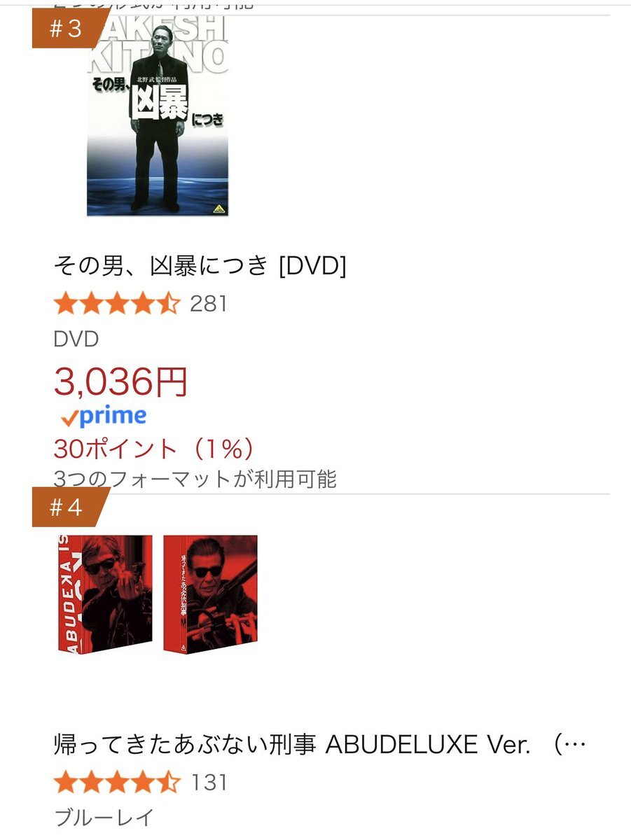The image size is (631, 840).
Task: Open 30ポイント（1%） points info
Action: tap(153, 449)
